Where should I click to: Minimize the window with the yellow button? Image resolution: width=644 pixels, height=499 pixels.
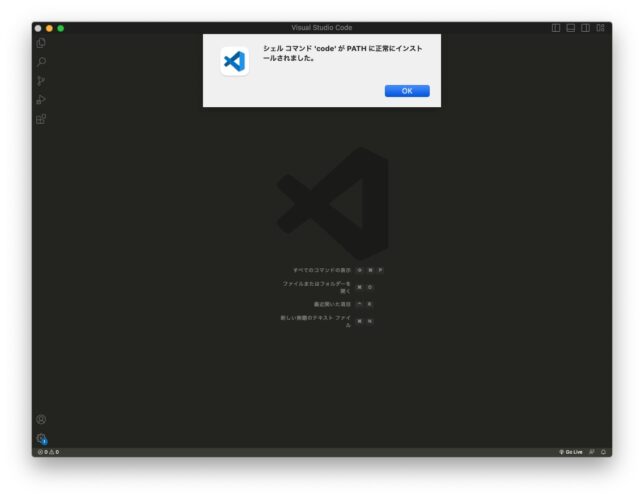coord(49,28)
